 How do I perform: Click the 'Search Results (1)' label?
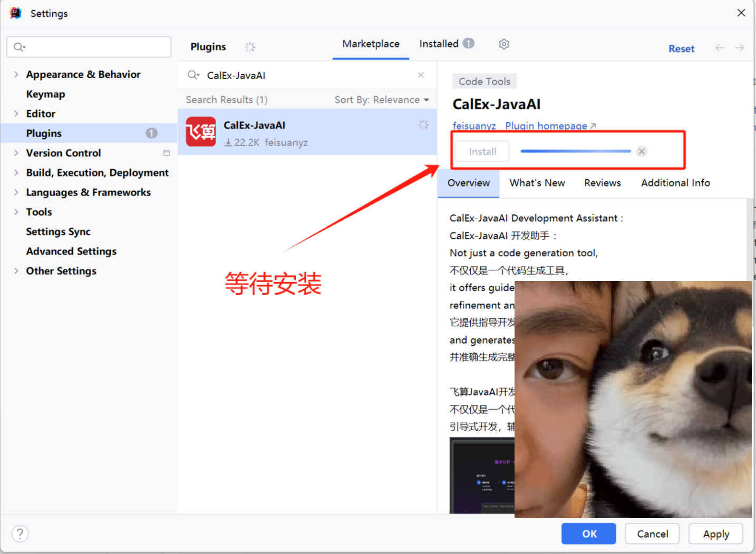[227, 100]
